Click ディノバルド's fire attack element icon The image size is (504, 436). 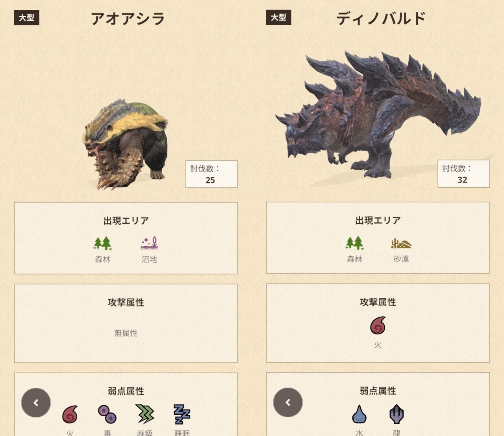(x=378, y=325)
